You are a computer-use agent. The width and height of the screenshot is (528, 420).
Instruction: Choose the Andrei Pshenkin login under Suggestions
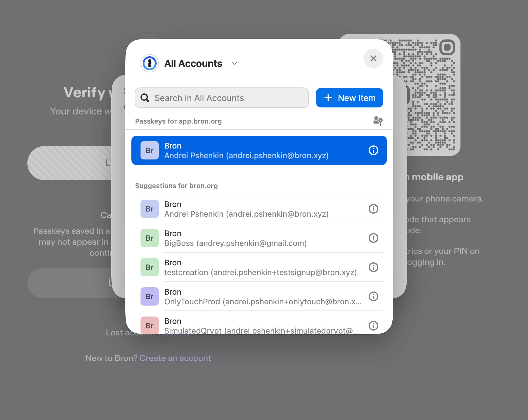coord(259,209)
